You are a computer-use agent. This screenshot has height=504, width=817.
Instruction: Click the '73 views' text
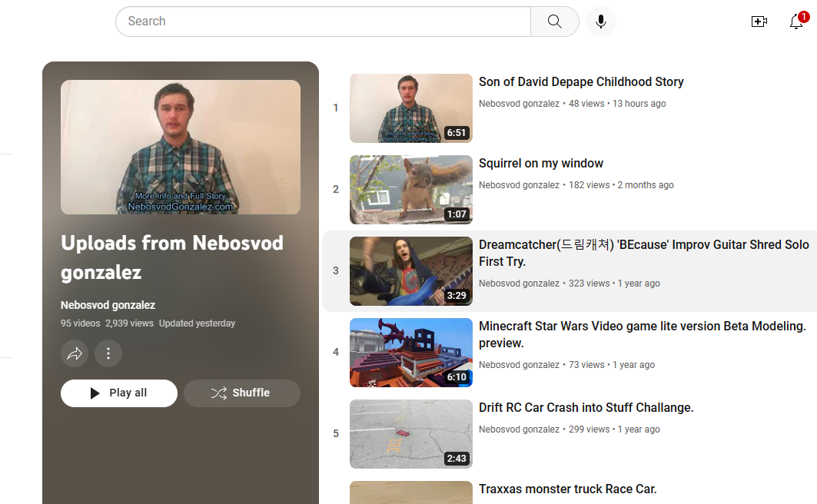tap(586, 364)
